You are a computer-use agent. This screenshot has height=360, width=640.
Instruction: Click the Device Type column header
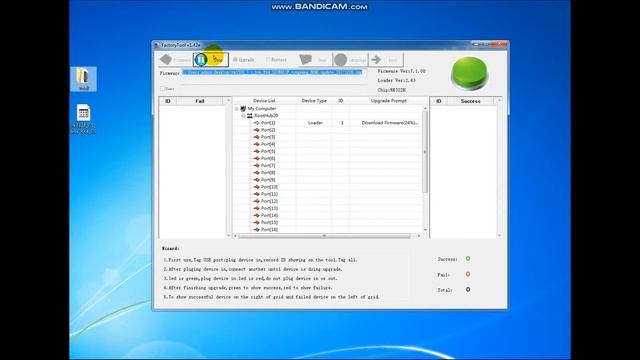[x=314, y=100]
